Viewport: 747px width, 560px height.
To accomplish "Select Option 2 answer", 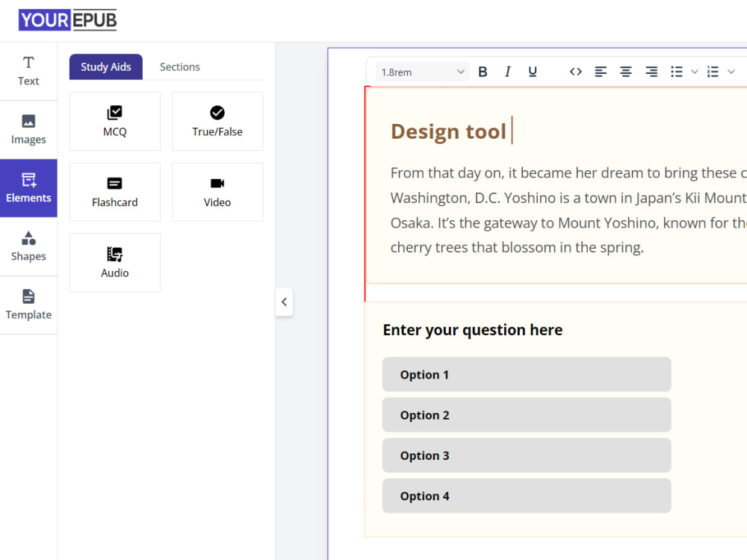I will (x=527, y=415).
